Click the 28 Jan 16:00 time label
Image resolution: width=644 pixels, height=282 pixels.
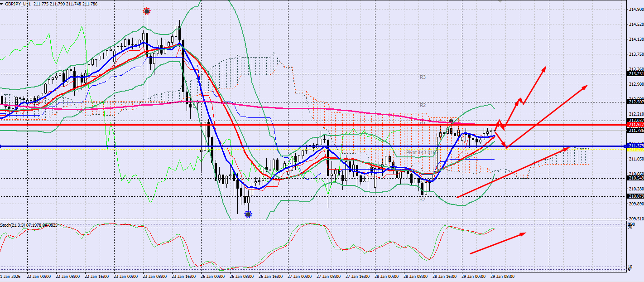[x=444, y=276]
